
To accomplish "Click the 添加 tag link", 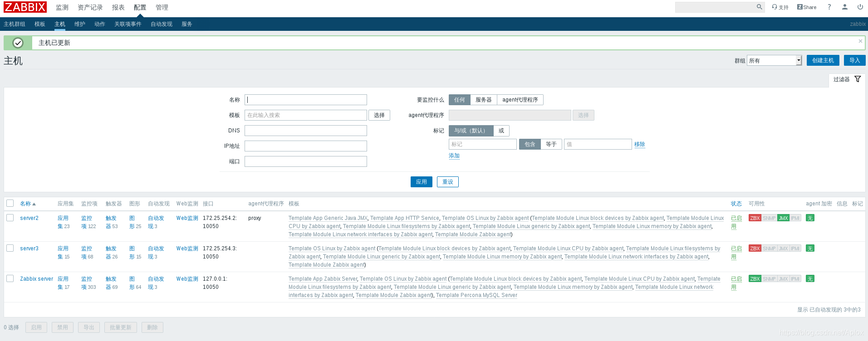I will click(x=454, y=156).
